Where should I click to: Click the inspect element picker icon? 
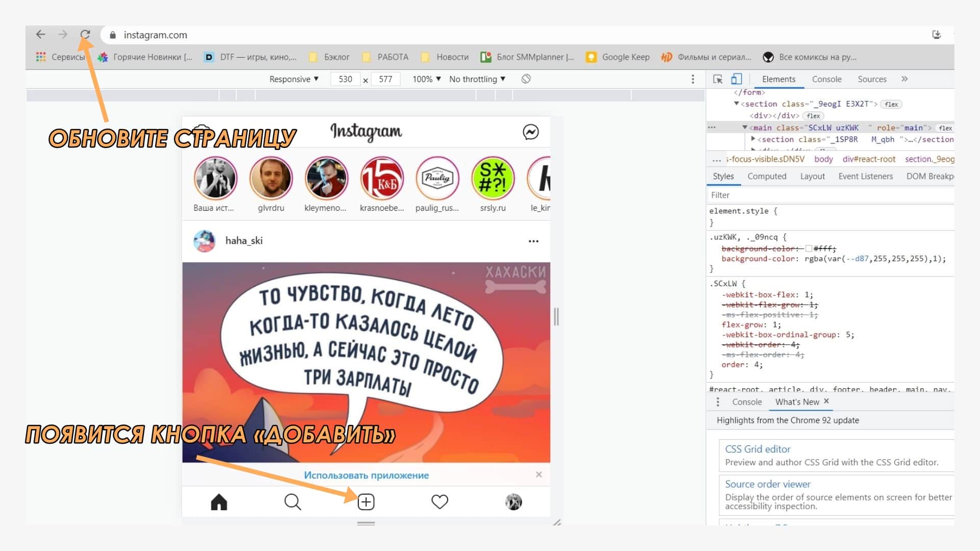point(718,79)
